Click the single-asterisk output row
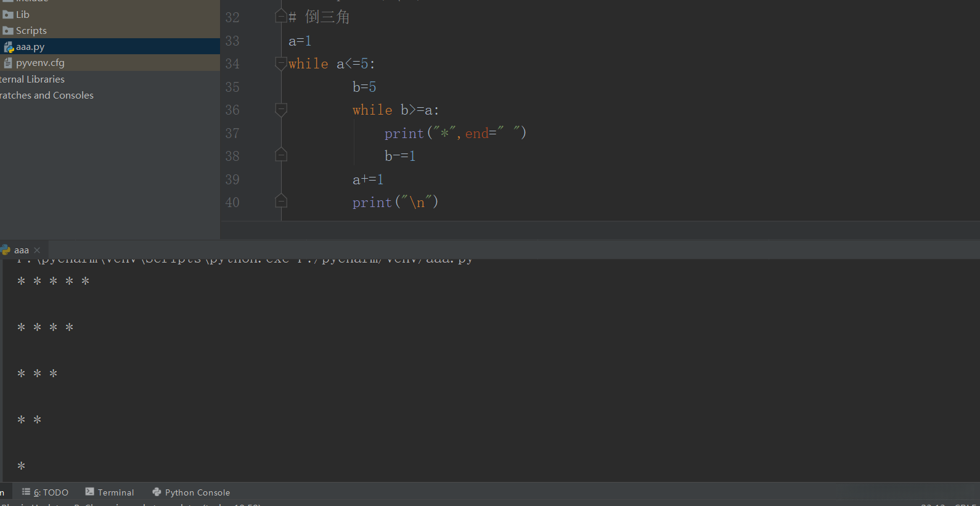This screenshot has width=980, height=506. 22,466
